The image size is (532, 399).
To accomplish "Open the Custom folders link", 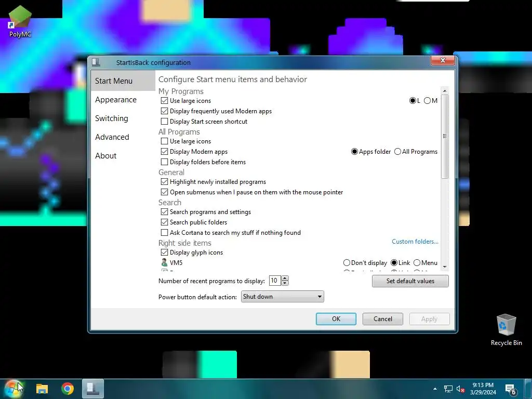I will (x=415, y=242).
